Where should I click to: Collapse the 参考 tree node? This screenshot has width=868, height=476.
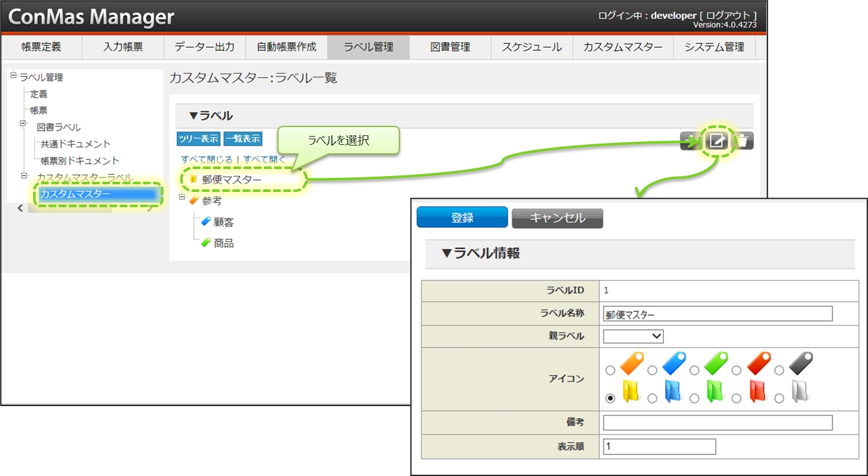(x=182, y=198)
